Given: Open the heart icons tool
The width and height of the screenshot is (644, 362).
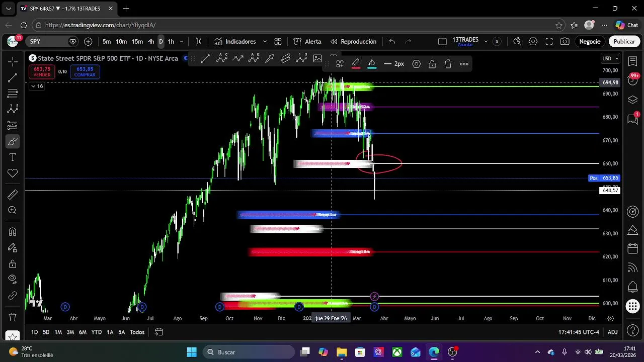Looking at the screenshot, I should [x=13, y=173].
